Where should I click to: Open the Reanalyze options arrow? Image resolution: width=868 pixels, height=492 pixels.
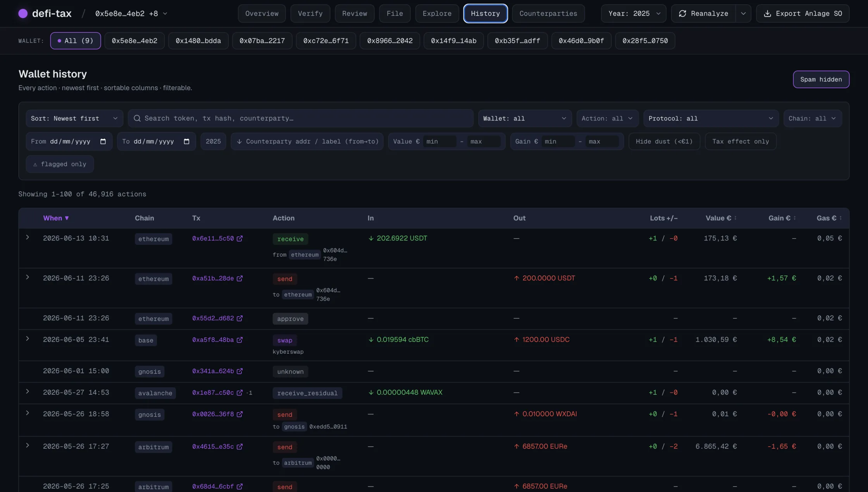click(743, 14)
